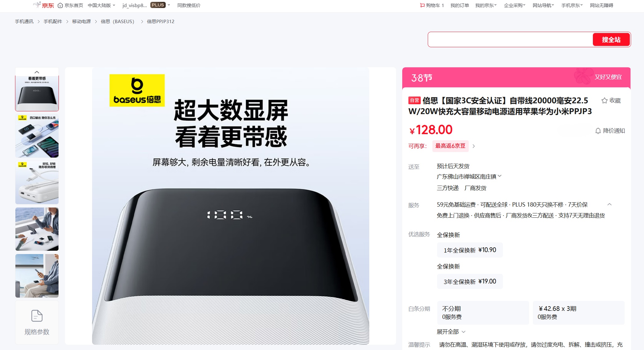This screenshot has width=644, height=350.
Task: Click the up arrow above the thumbnails
Action: [x=37, y=72]
